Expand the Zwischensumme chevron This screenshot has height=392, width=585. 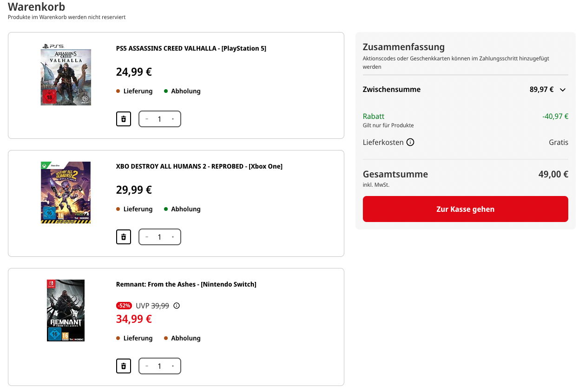[563, 90]
